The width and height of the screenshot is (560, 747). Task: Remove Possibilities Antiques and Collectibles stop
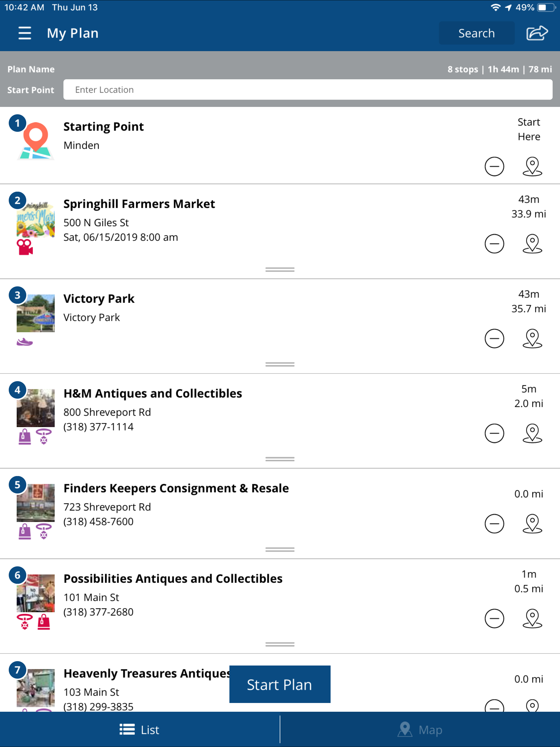[494, 619]
